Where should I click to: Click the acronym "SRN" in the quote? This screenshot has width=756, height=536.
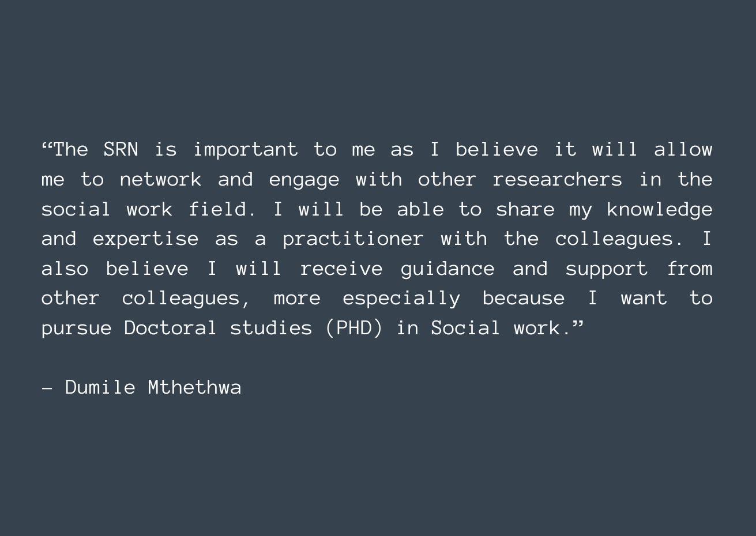(x=121, y=150)
